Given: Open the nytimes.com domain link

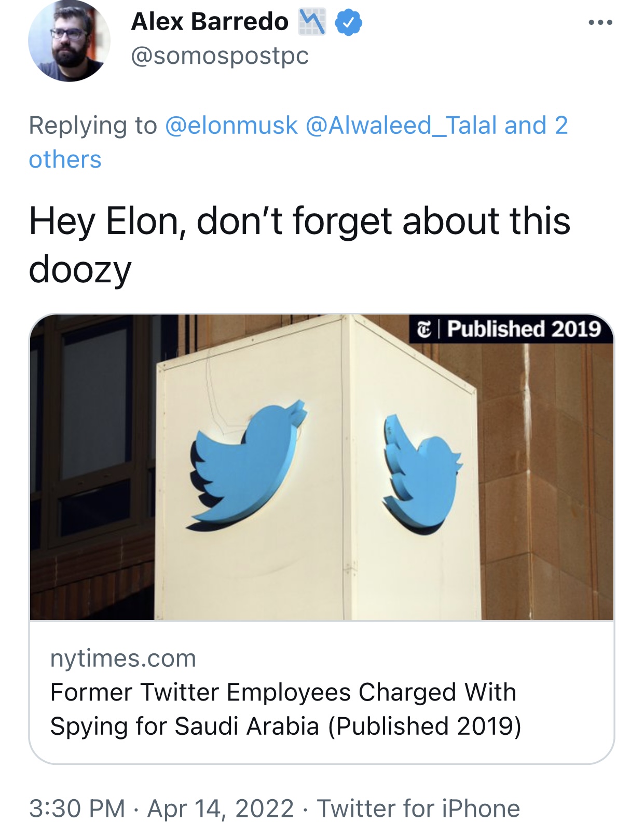Looking at the screenshot, I should point(123,659).
